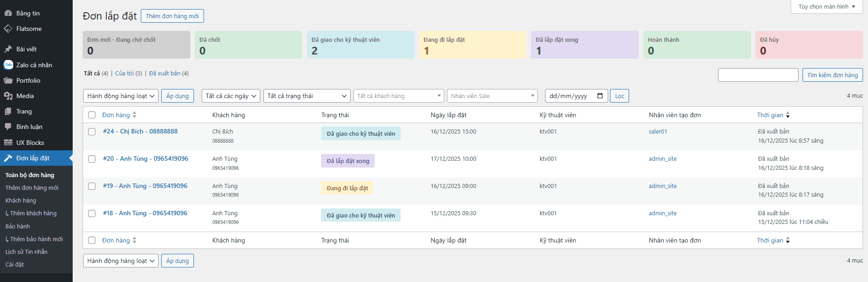Viewport: 868px width, 282px height.
Task: Expand top Hành động hàng loạt dropdown
Action: point(120,96)
